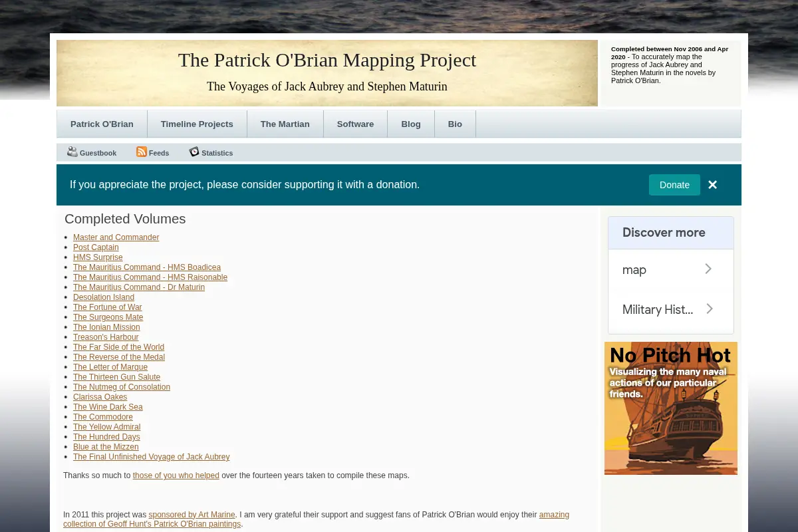
Task: Click the Completed Volumes heading
Action: [125, 219]
